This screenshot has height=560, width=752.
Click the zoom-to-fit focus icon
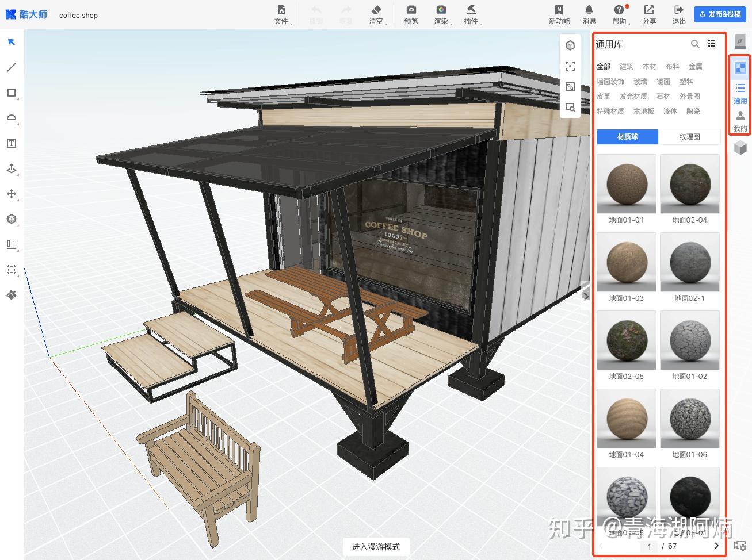pos(570,66)
